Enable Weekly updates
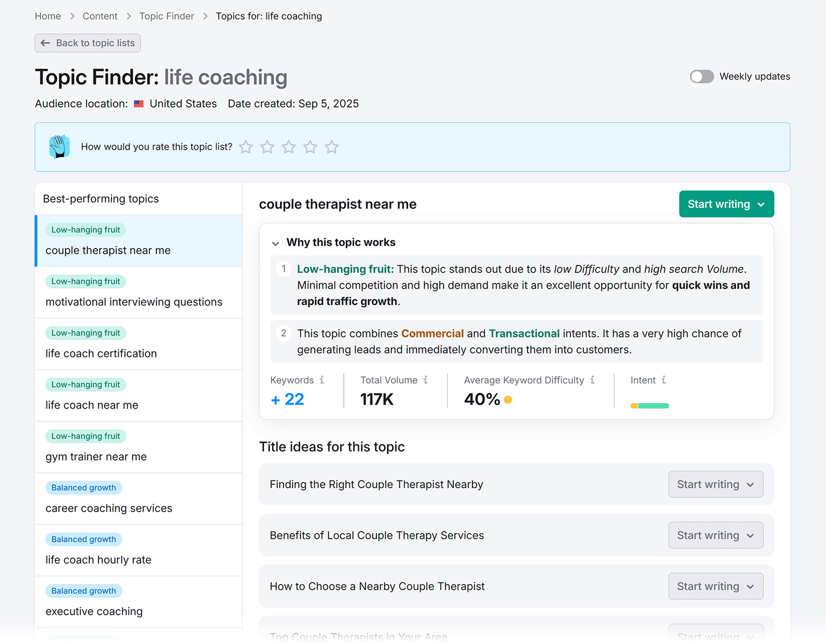The image size is (826, 644). 701,76
